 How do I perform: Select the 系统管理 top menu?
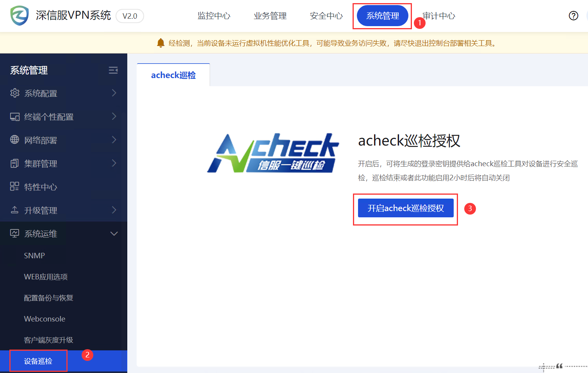pyautogui.click(x=383, y=16)
